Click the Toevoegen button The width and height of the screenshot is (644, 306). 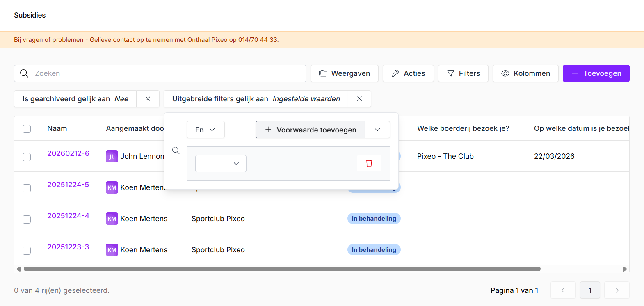(x=596, y=73)
